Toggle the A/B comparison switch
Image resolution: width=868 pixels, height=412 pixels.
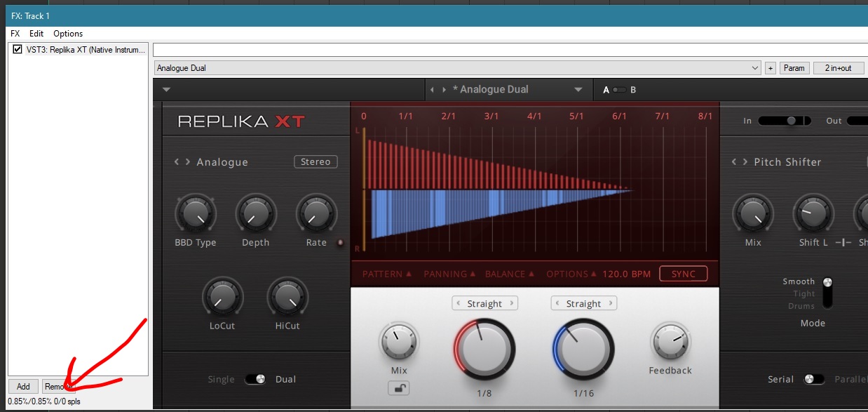pos(620,90)
